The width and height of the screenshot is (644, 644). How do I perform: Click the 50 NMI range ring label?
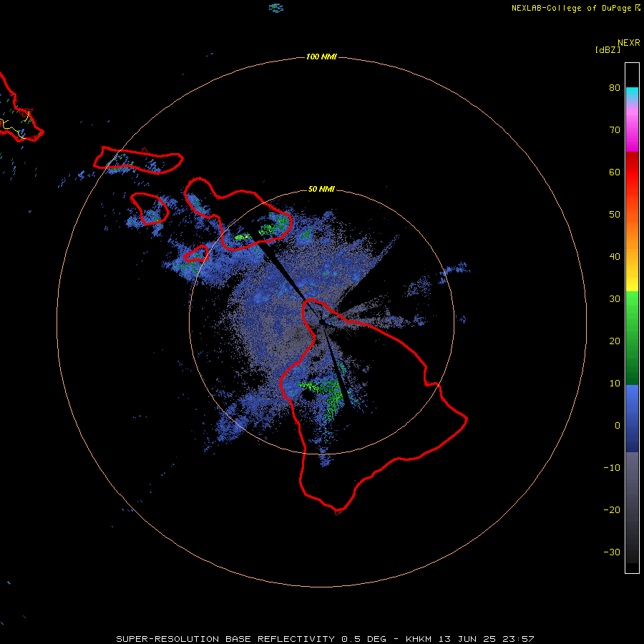click(321, 189)
